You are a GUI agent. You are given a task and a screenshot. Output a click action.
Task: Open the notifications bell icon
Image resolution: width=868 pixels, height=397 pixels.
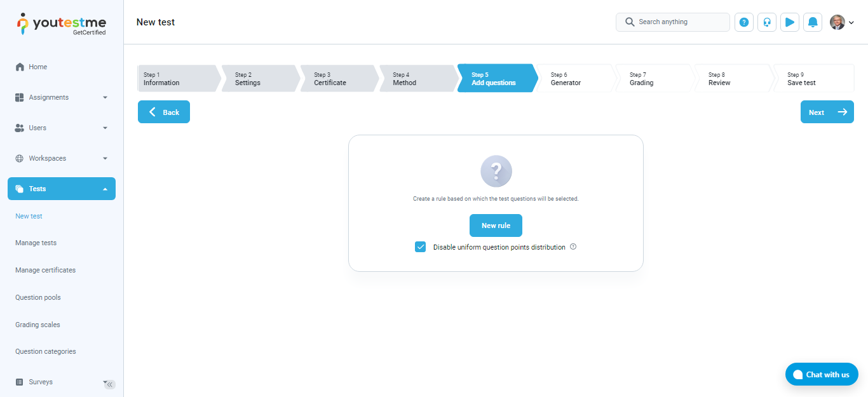coord(813,22)
